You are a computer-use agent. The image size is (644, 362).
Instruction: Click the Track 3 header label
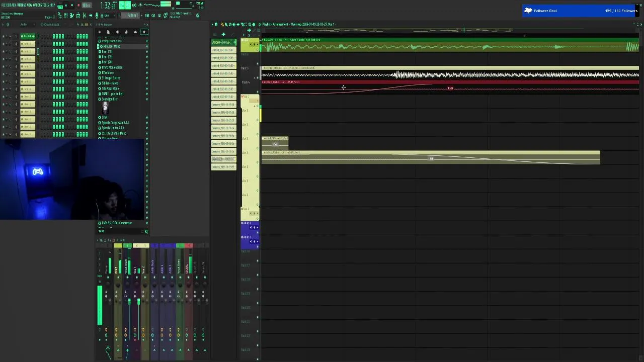(x=245, y=68)
